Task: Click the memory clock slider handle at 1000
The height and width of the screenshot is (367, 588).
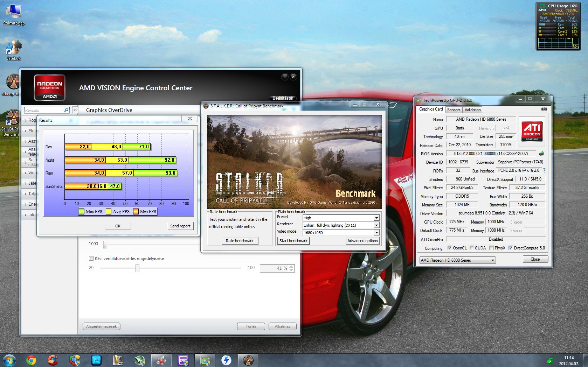Action: pos(105,244)
